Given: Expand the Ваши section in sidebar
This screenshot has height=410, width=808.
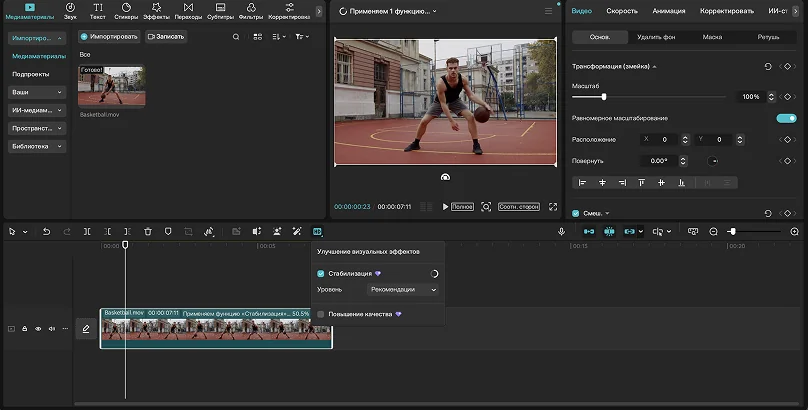Looking at the screenshot, I should pyautogui.click(x=37, y=92).
